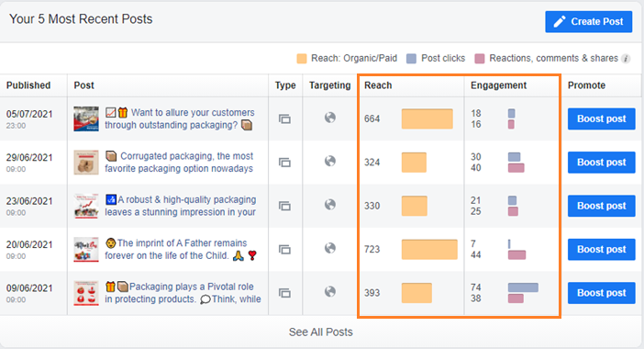Click the pink Reactions legend swatch
Viewport: 644px width, 349px height.
479,59
